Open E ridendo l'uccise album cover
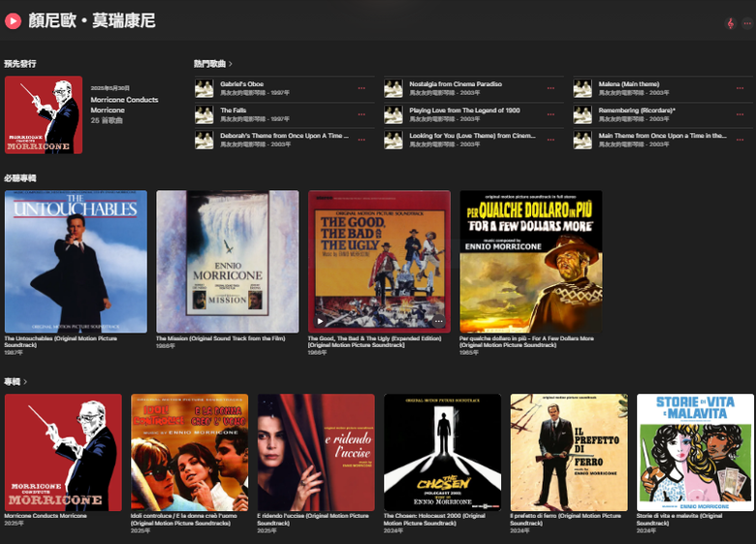The image size is (756, 544). (316, 453)
